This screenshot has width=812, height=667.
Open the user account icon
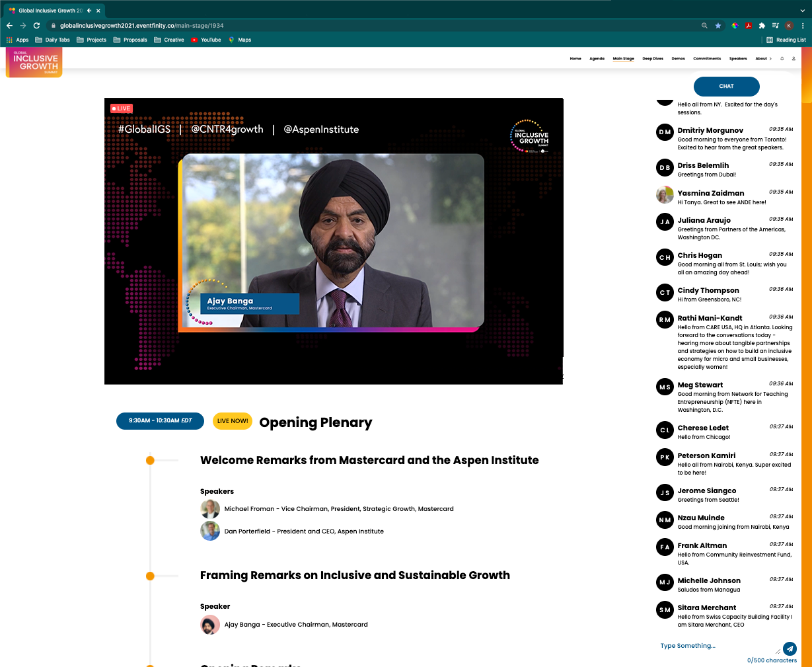pyautogui.click(x=794, y=58)
